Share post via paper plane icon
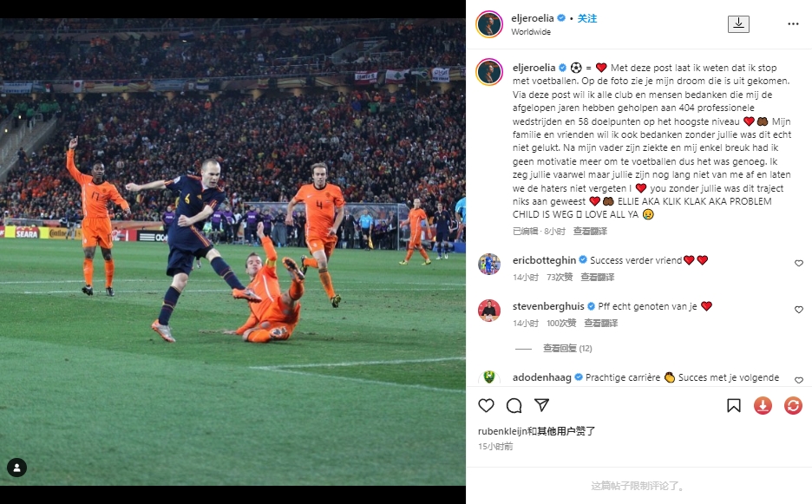 pos(541,405)
